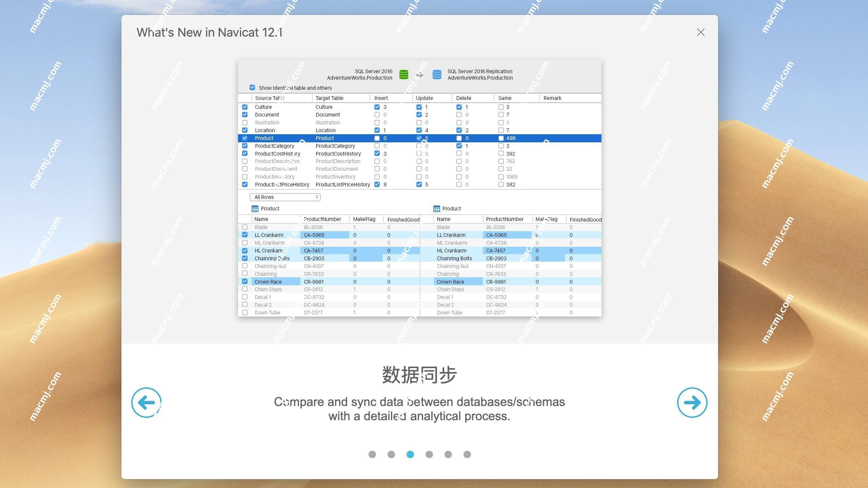
Task: Click the Location target table entry
Action: click(x=326, y=130)
